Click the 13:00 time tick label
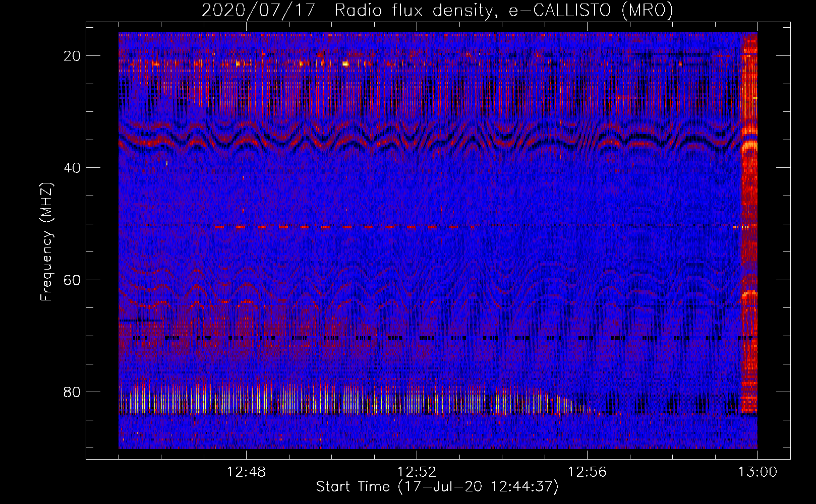Screen dimensions: 816x504 (x=757, y=472)
